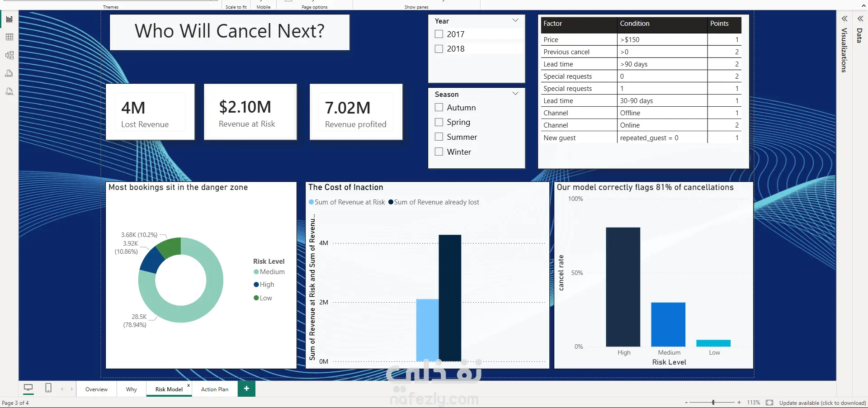Expand the Year slicer dropdown chevron
The image size is (868, 408).
[x=515, y=20]
